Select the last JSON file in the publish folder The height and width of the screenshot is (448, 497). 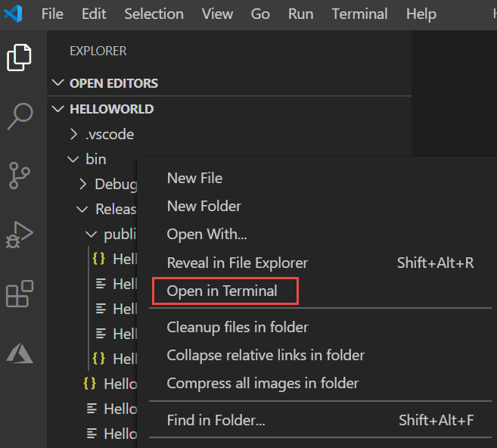(114, 359)
